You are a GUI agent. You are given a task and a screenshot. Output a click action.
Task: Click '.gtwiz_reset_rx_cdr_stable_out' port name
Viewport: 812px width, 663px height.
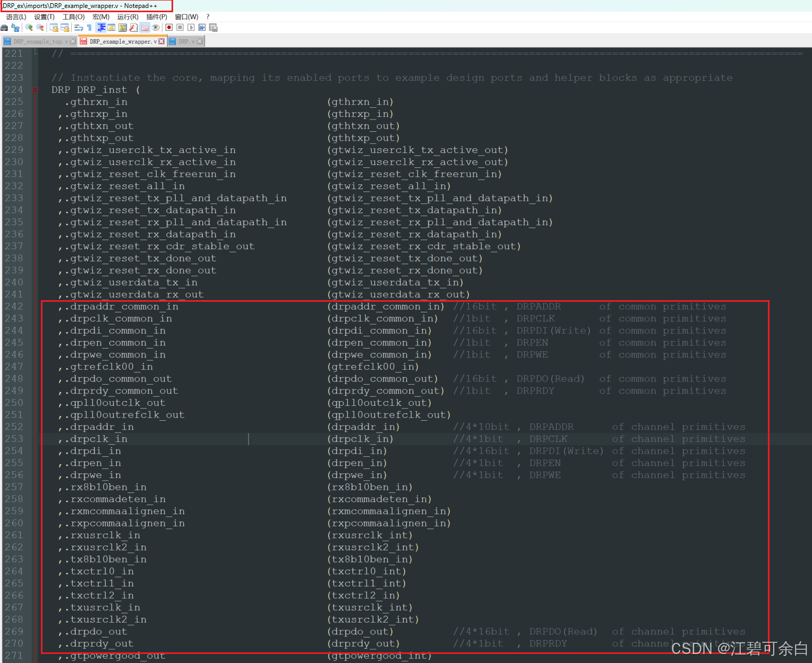pos(159,246)
